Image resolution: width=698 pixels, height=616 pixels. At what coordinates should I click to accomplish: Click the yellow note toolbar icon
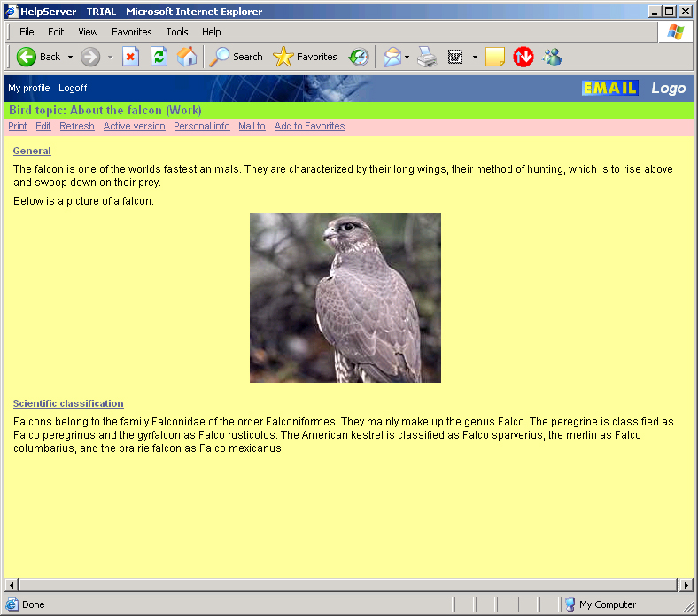tap(495, 57)
